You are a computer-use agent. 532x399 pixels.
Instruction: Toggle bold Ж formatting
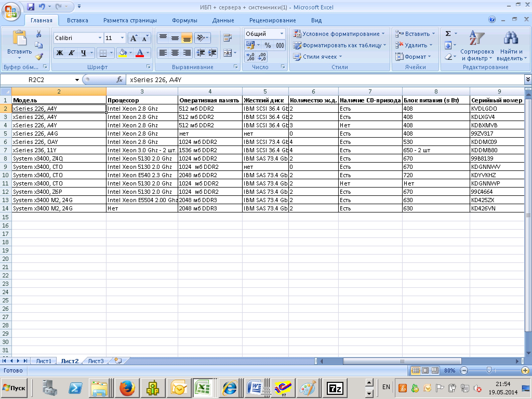[x=59, y=53]
